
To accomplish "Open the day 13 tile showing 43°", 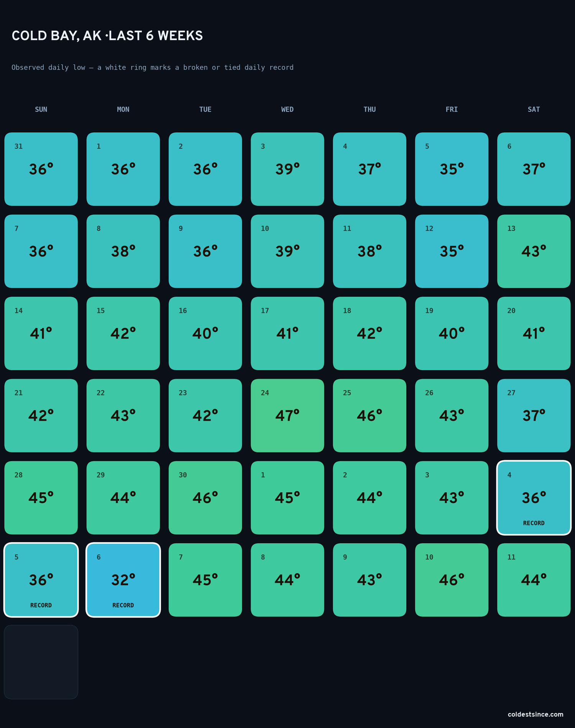I will pos(534,251).
